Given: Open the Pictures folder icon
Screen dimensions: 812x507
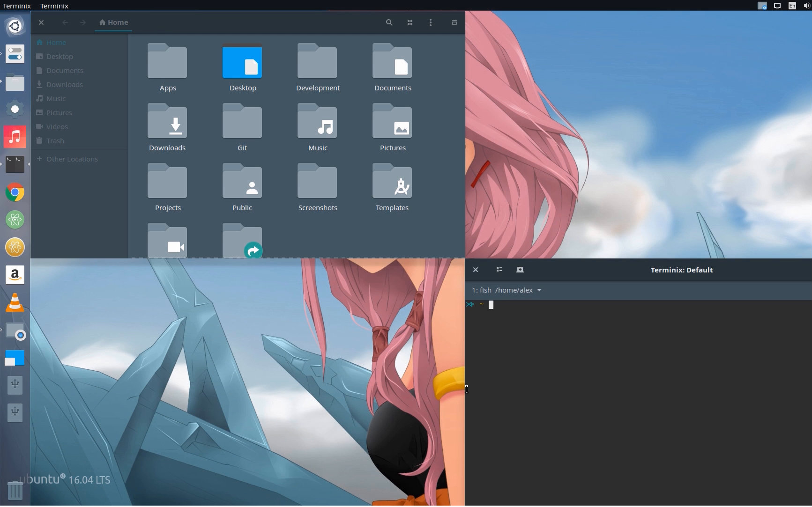Looking at the screenshot, I should click(392, 121).
